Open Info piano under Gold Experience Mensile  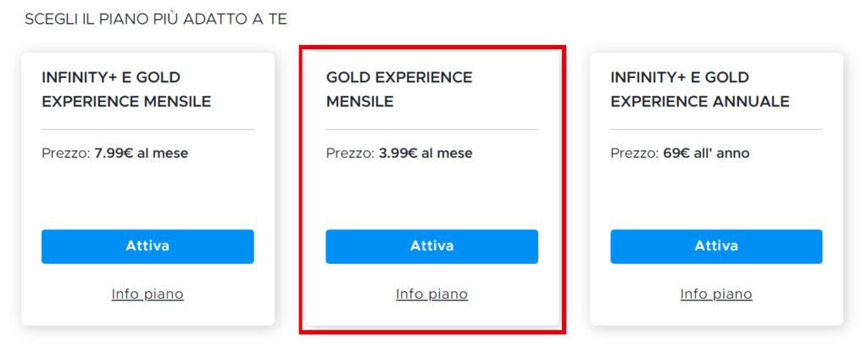click(x=431, y=295)
